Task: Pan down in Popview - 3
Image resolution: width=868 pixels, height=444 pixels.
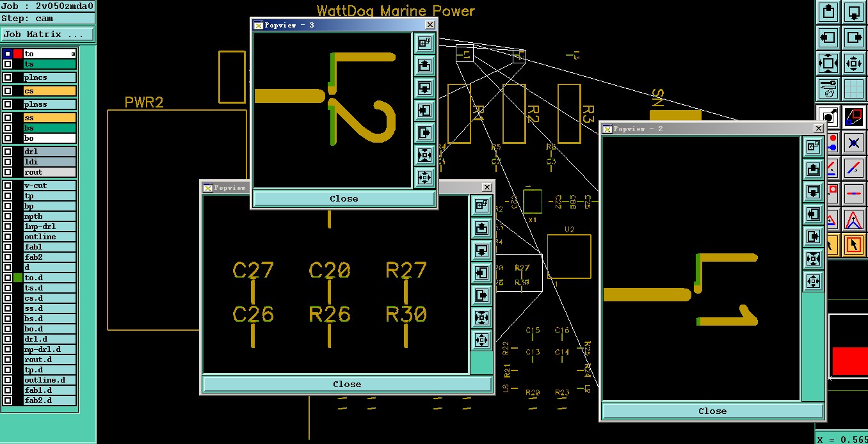Action: click(x=424, y=88)
